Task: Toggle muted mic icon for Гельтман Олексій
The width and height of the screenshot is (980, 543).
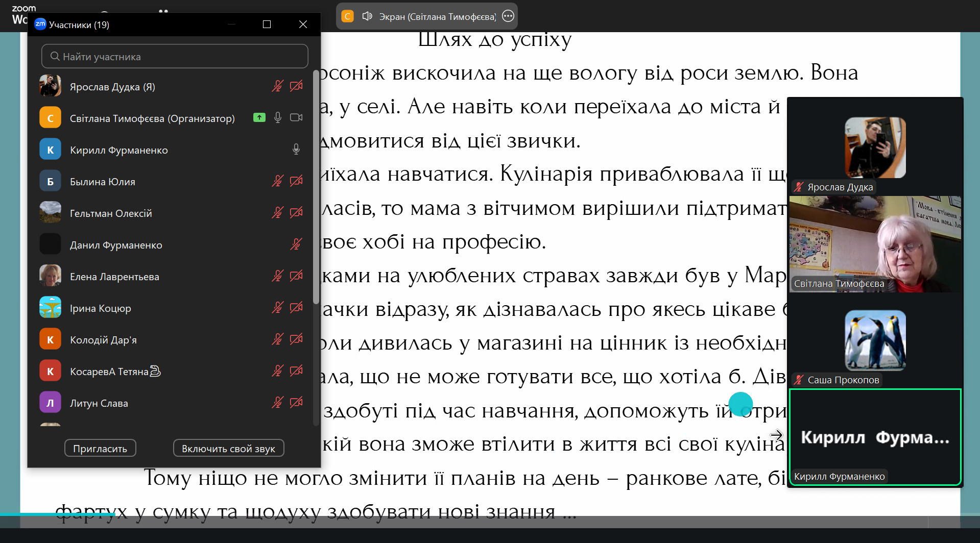Action: pyautogui.click(x=277, y=213)
